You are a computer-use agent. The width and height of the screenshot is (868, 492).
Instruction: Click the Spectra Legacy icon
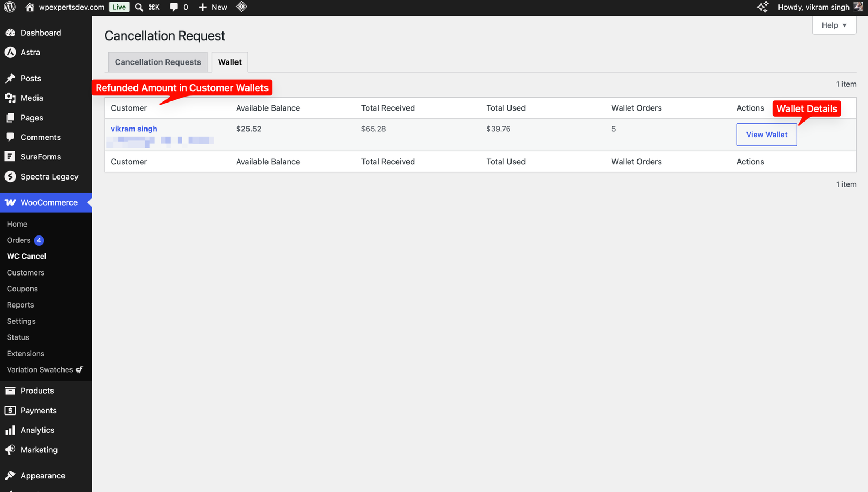tap(10, 176)
